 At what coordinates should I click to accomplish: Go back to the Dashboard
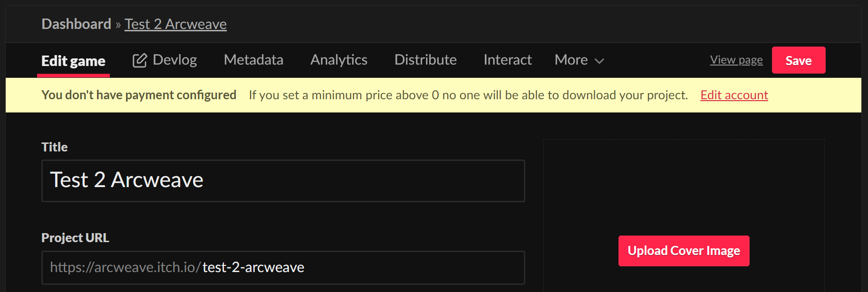76,24
